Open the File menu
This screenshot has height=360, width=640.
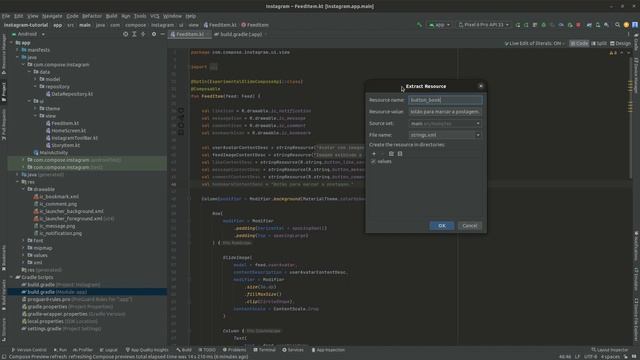coord(6,16)
